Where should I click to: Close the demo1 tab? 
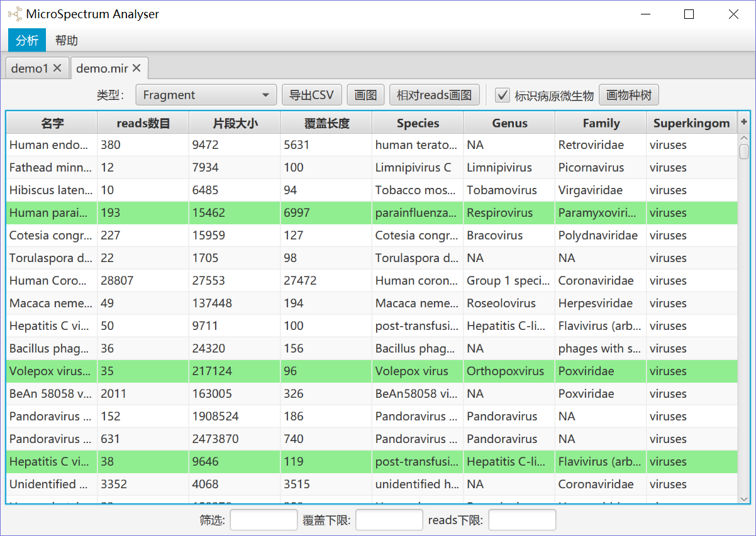[57, 68]
